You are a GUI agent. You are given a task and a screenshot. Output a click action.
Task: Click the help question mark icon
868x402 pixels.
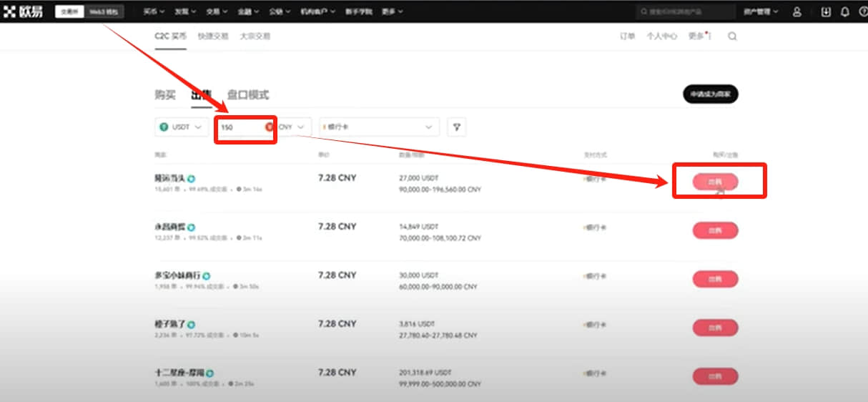click(862, 12)
